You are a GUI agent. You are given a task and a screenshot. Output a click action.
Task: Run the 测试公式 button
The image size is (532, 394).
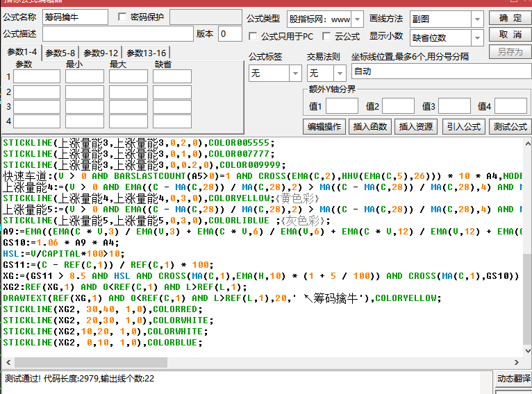[510, 127]
